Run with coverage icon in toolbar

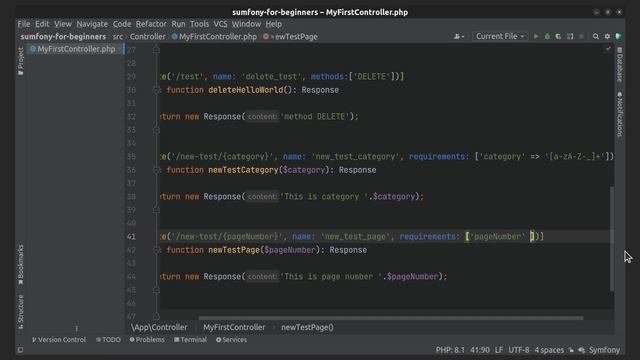[558, 36]
